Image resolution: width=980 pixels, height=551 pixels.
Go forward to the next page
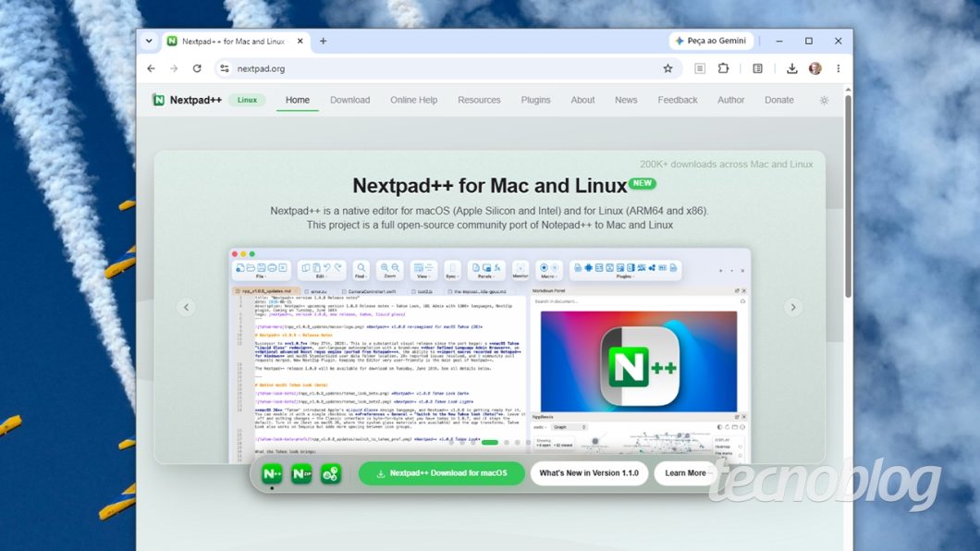point(174,68)
